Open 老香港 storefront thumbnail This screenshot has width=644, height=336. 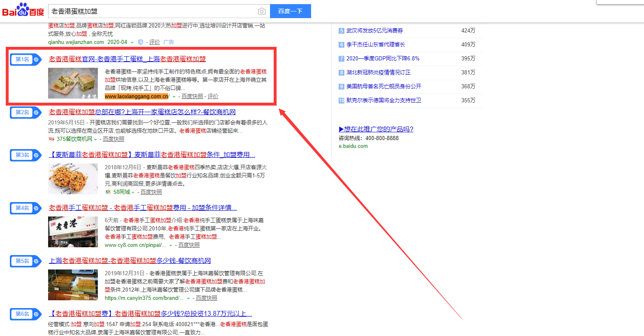pyautogui.click(x=73, y=232)
